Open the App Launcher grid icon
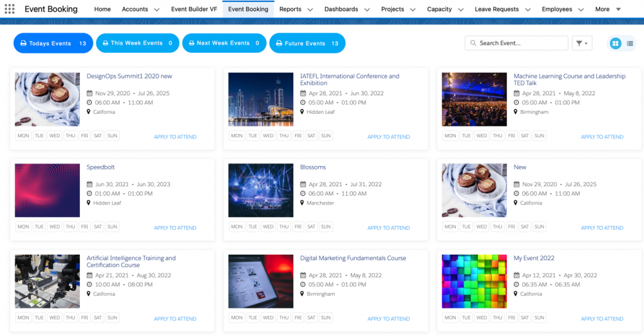The image size is (644, 336). 9,9
